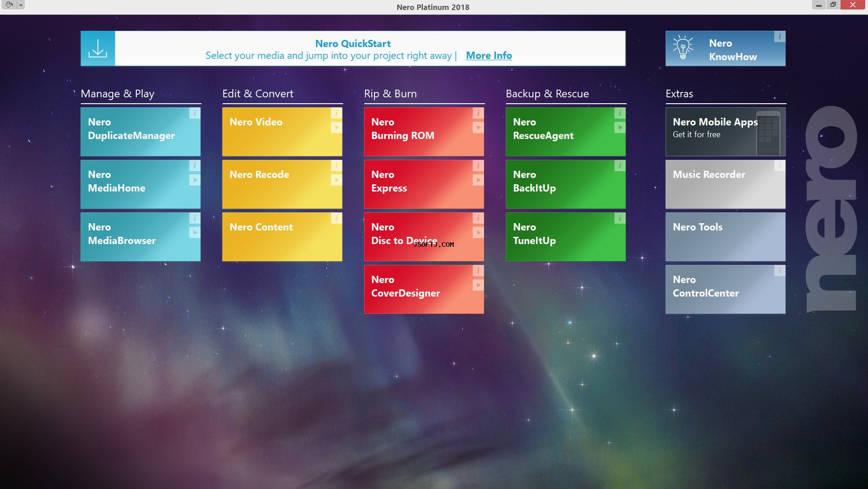Viewport: 868px width, 489px height.
Task: Restore down the Nero Platinum window
Action: pyautogui.click(x=833, y=5)
